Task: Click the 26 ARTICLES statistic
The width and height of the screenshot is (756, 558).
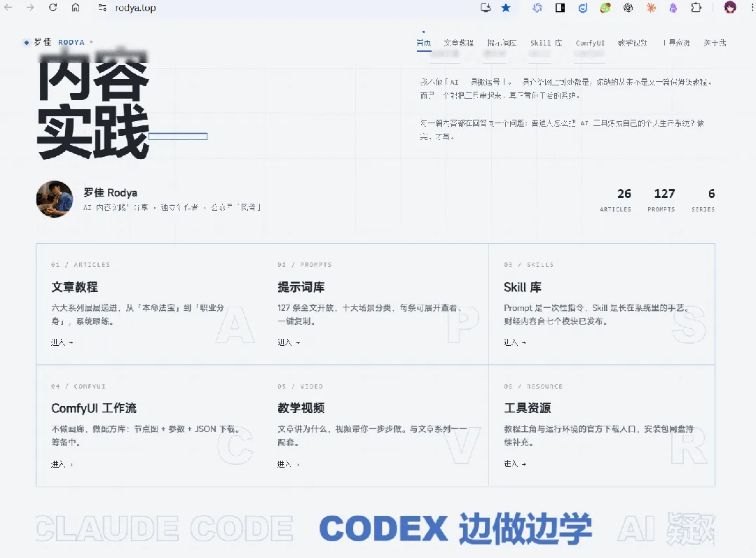Action: (615, 200)
